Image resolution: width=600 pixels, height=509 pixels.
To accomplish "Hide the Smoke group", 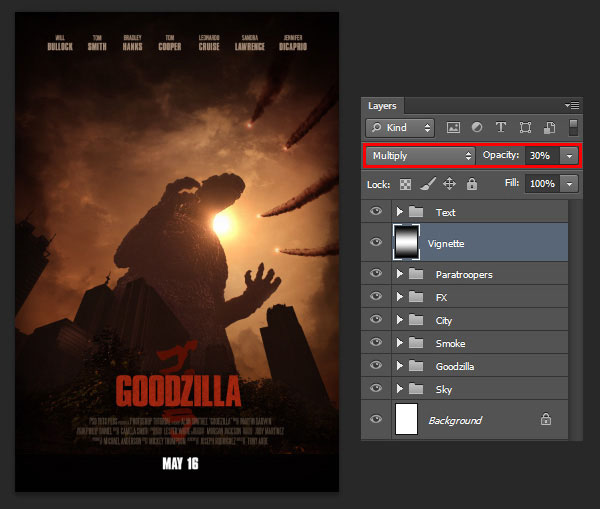I will pos(376,342).
